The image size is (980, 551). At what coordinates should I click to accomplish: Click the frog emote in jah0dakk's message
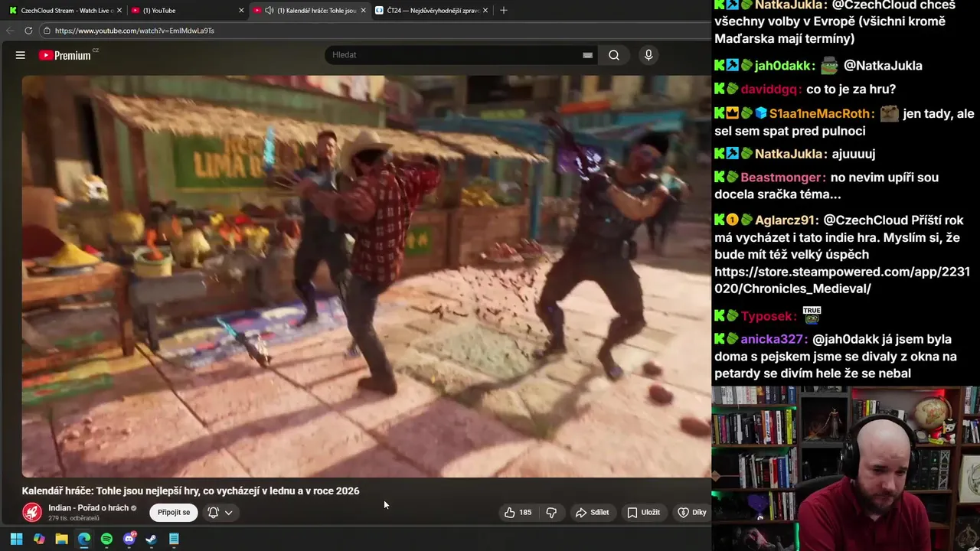pos(830,66)
